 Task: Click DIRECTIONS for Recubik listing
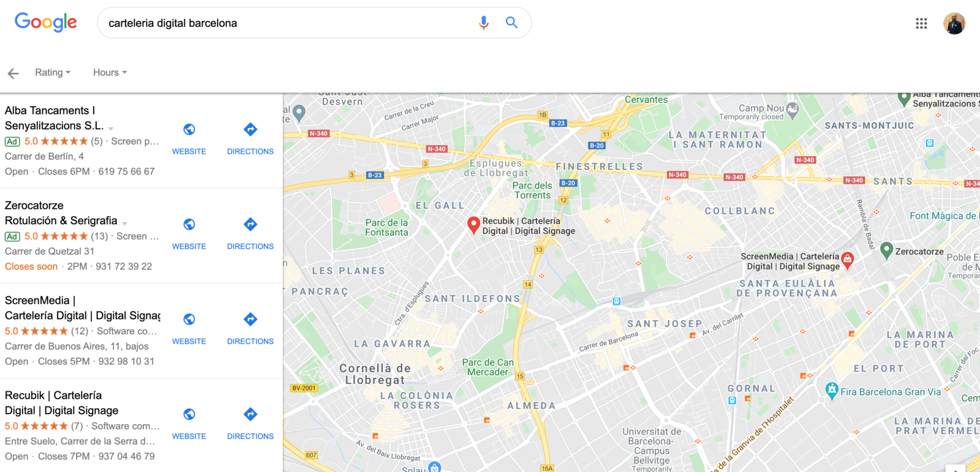[250, 436]
